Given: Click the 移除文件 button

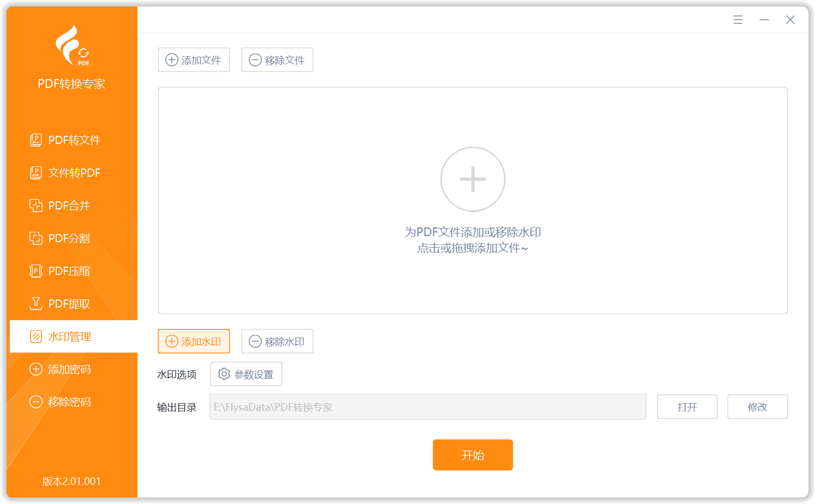Looking at the screenshot, I should pyautogui.click(x=277, y=60).
